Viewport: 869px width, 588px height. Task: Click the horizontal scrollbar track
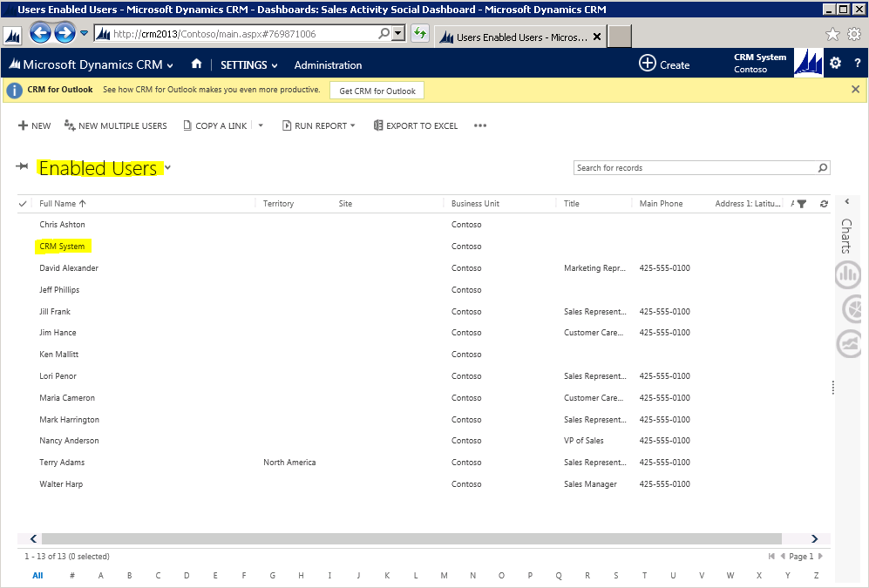click(x=411, y=538)
